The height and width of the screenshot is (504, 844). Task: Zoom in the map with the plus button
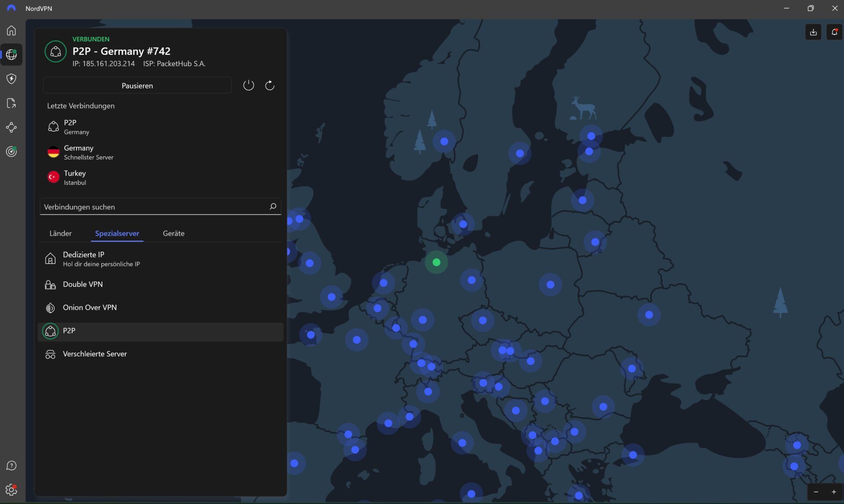(x=833, y=492)
